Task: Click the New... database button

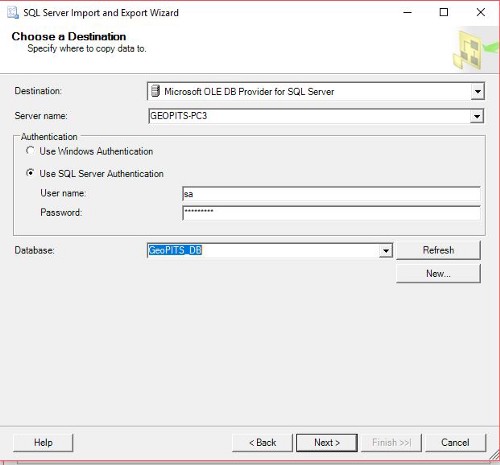Action: pos(438,274)
